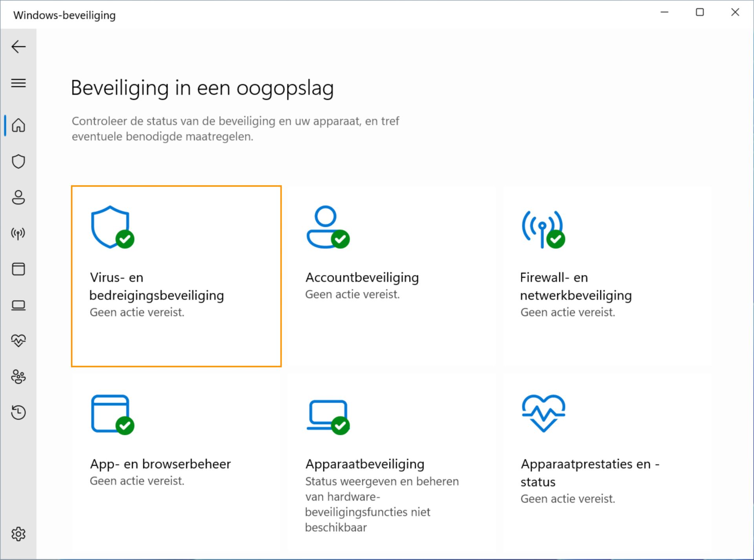Screen dimensions: 754x560
Task: Open protection history clock icon
Action: click(x=18, y=412)
